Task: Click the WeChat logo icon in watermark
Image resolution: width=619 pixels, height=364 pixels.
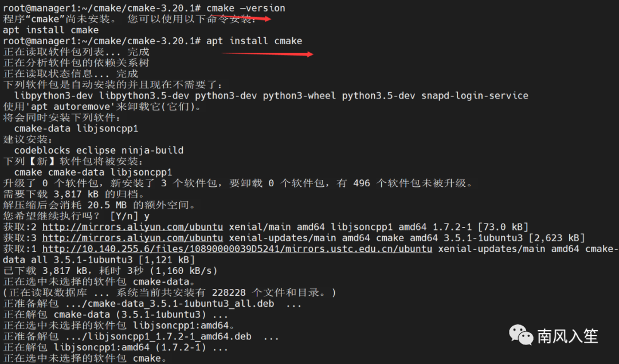Action: click(520, 335)
